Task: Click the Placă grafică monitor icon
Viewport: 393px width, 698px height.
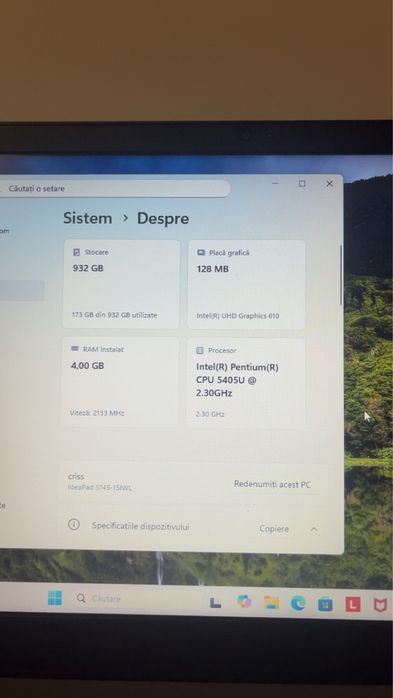Action: tap(201, 252)
